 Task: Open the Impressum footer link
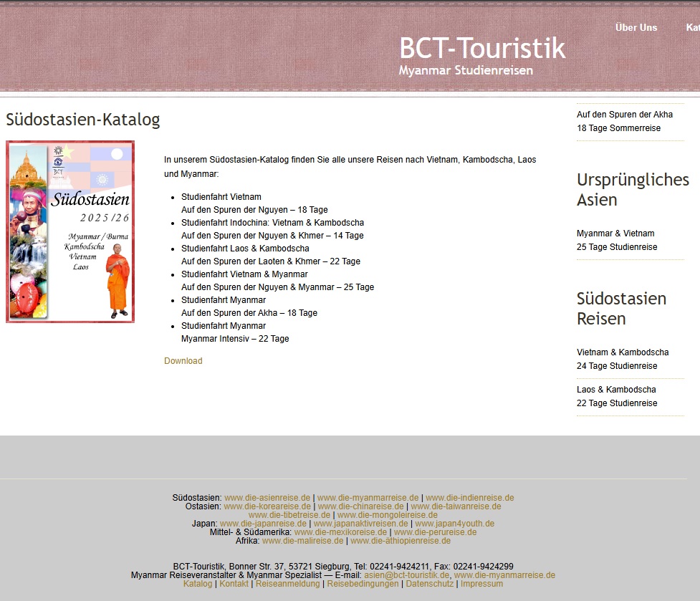click(x=481, y=584)
